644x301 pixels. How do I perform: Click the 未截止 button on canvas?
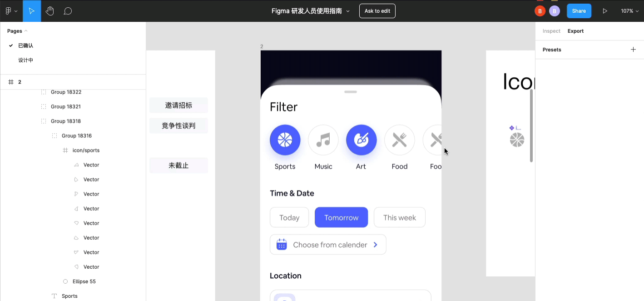click(x=178, y=166)
